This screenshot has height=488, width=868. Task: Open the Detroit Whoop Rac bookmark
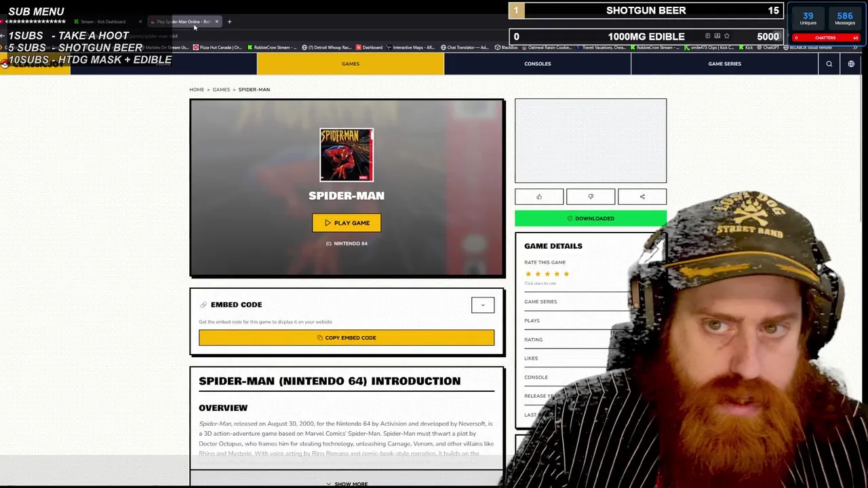coord(326,47)
